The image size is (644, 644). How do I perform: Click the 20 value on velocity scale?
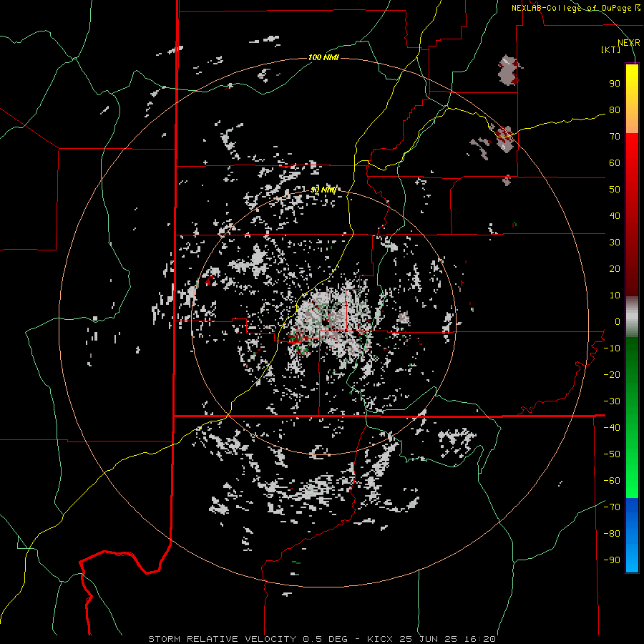pyautogui.click(x=615, y=269)
